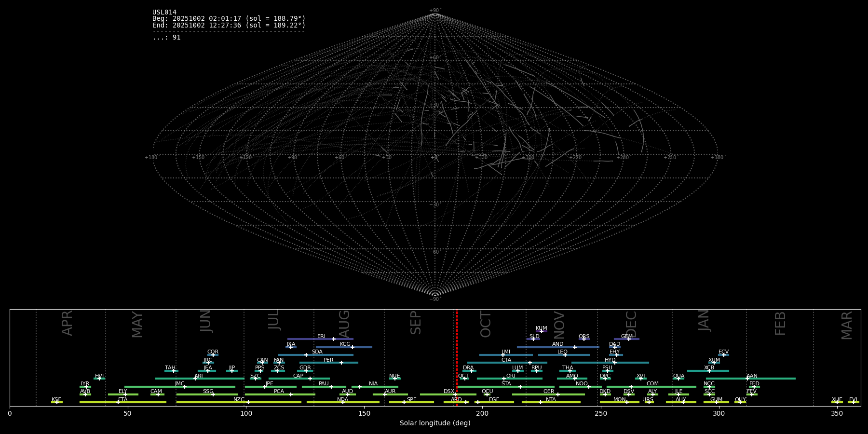The width and height of the screenshot is (868, 434).
Task: Click the +330 longitude label on sky map
Action: click(x=481, y=158)
